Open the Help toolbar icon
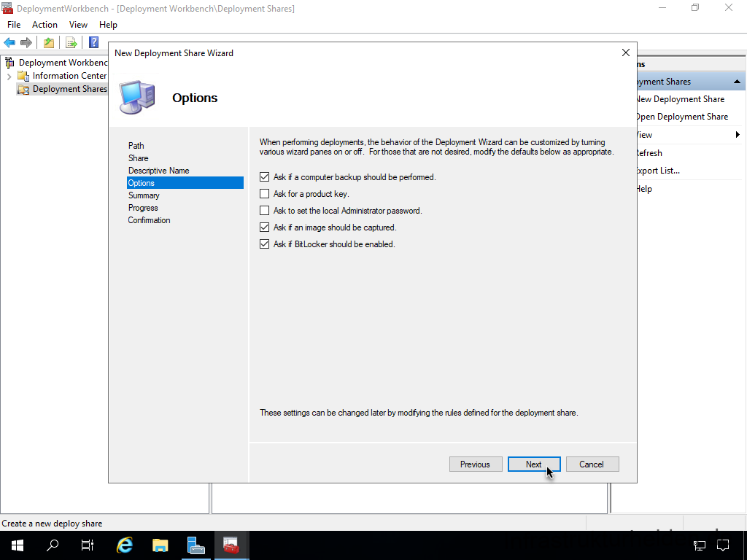The height and width of the screenshot is (560, 747). 94,43
